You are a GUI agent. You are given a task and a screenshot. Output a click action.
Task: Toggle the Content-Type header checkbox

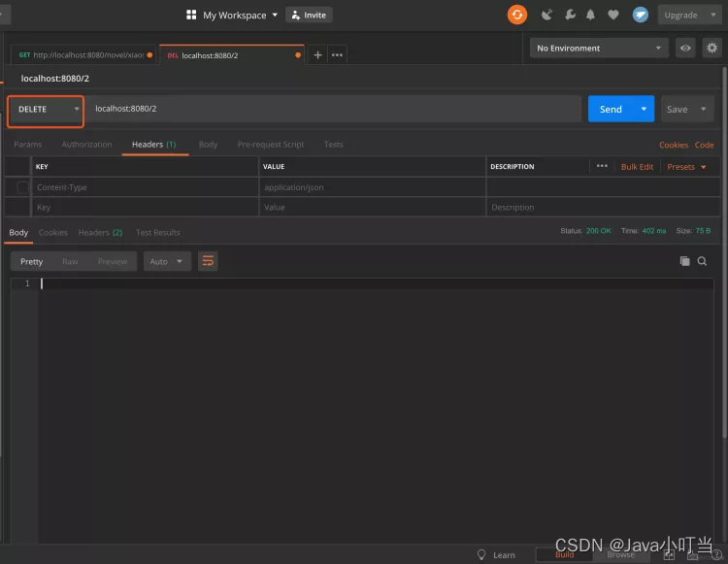click(x=22, y=187)
